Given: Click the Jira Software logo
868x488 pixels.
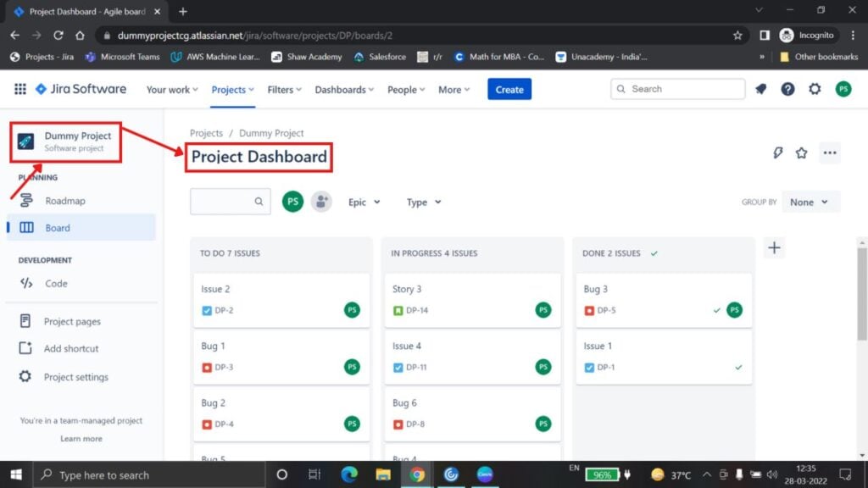Looking at the screenshot, I should click(81, 89).
